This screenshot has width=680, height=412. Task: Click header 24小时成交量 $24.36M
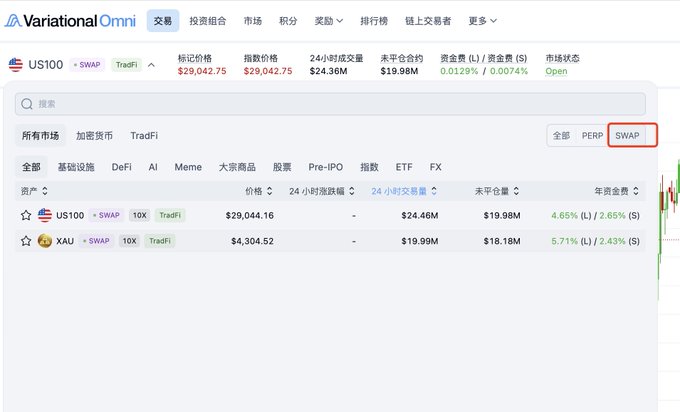328,71
